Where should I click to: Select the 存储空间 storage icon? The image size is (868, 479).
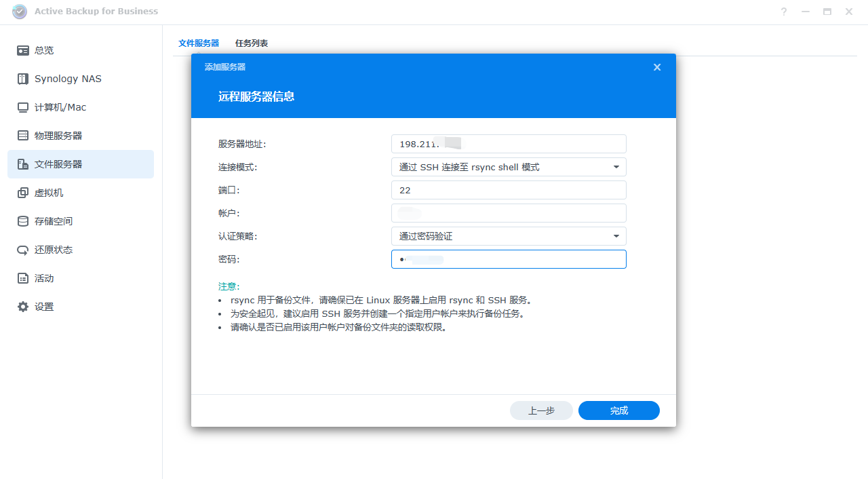pyautogui.click(x=23, y=221)
